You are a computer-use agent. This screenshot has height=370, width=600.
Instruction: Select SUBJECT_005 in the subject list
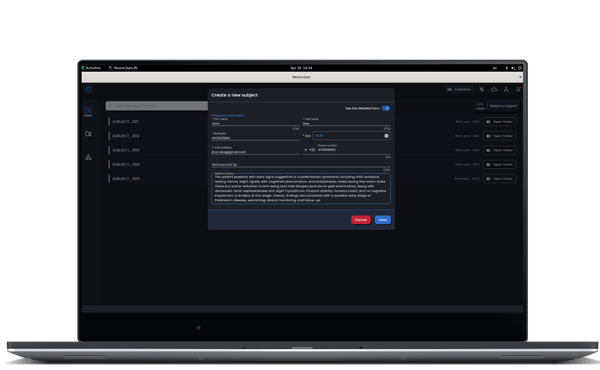tap(126, 179)
